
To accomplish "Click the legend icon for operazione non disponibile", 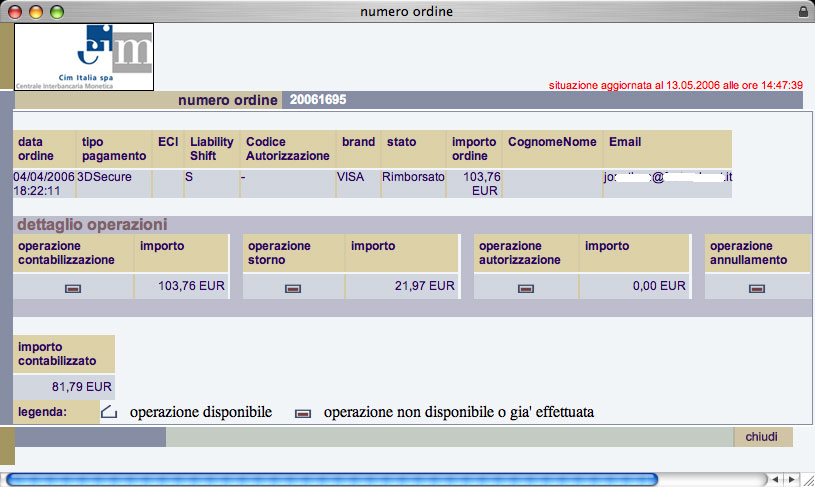I will pyautogui.click(x=303, y=412).
